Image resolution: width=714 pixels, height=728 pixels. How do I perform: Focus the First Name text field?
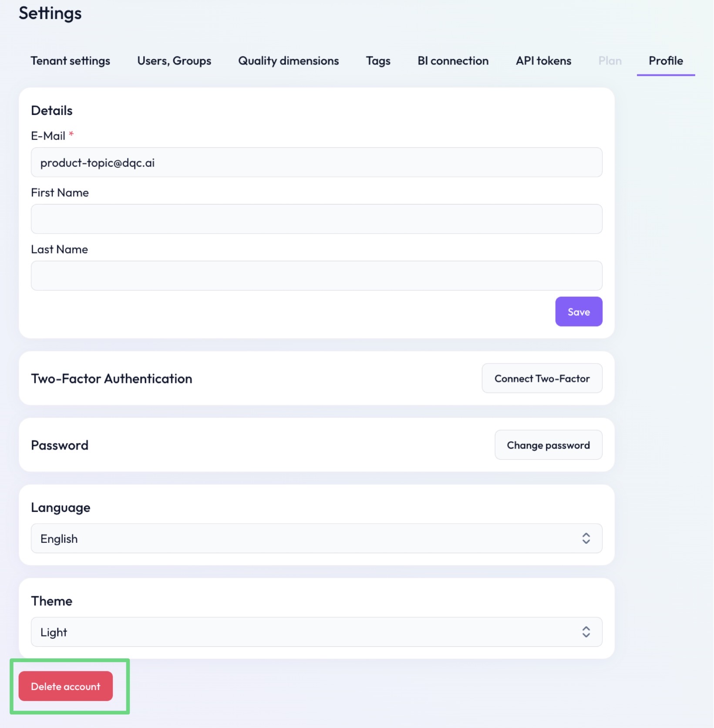tap(316, 219)
